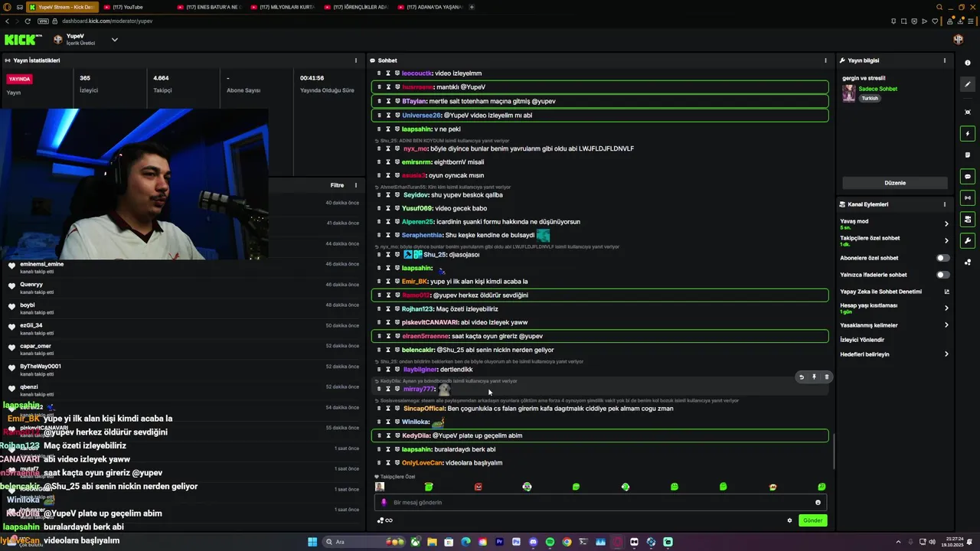Toggle Yalnızca ifadelerle sohbet switch
The image size is (980, 551).
943,275
